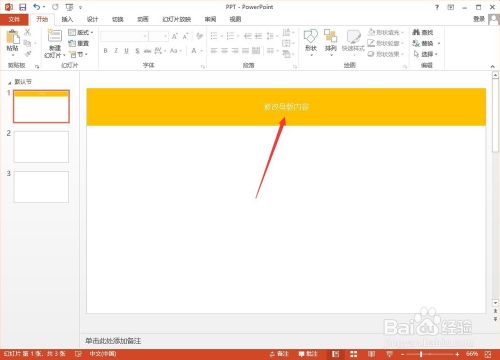This screenshot has width=500, height=360.
Task: Toggle Bold formatting
Action: (x=105, y=51)
